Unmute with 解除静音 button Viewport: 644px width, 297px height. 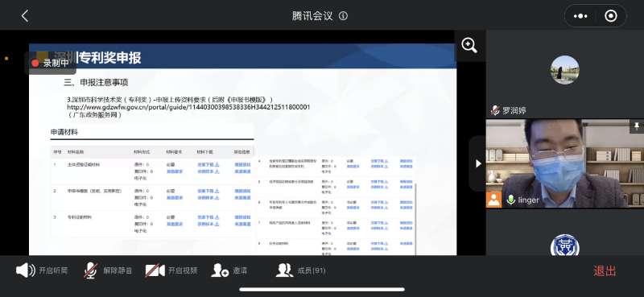click(x=108, y=270)
